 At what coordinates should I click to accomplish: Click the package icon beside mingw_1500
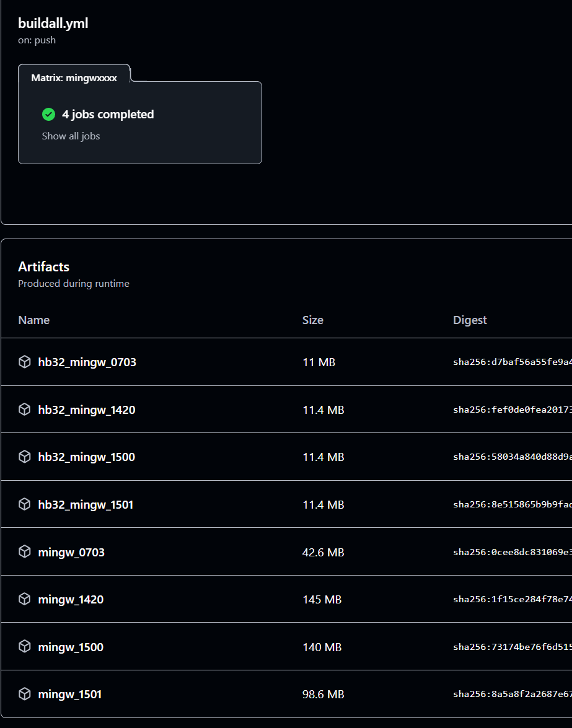25,647
